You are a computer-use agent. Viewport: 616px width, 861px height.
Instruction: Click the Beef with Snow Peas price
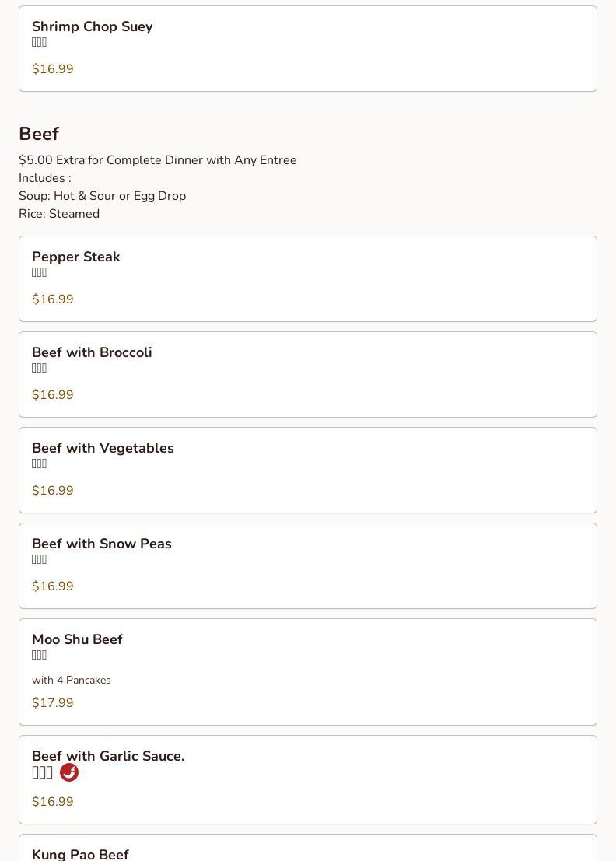click(53, 586)
